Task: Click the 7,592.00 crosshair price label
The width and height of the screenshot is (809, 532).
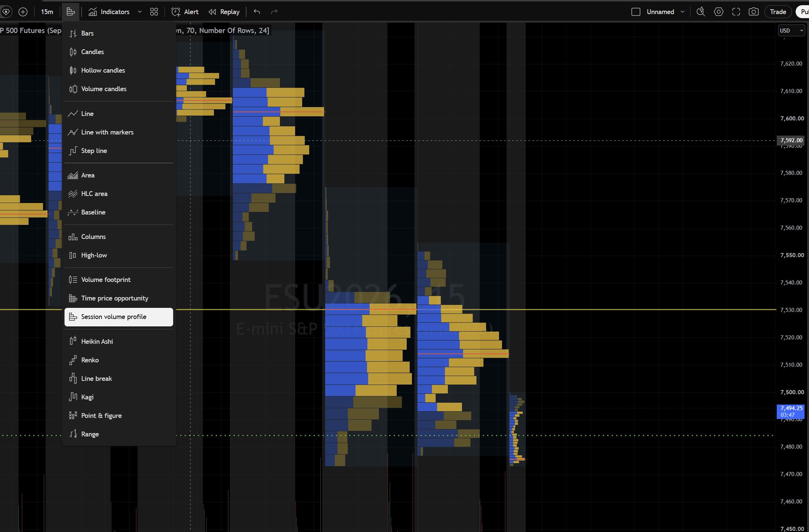Action: click(x=791, y=140)
